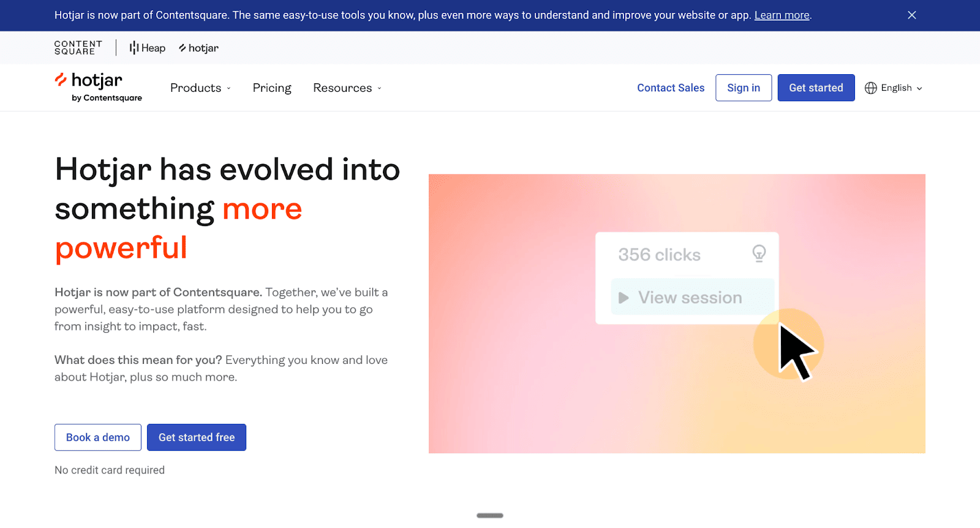
Task: Go to Heap brand link
Action: tap(148, 48)
